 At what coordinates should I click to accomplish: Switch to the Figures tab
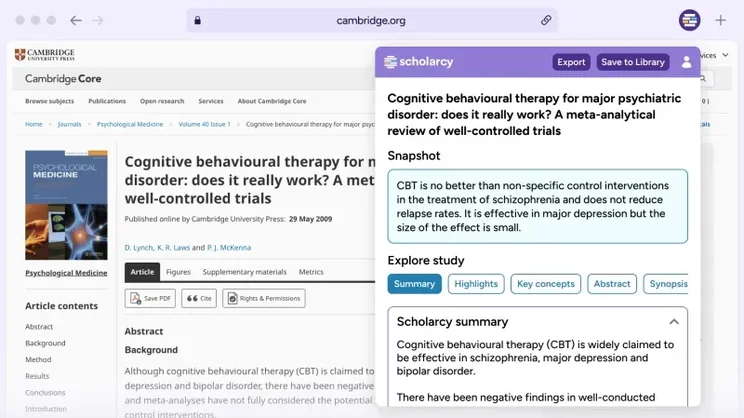click(178, 272)
